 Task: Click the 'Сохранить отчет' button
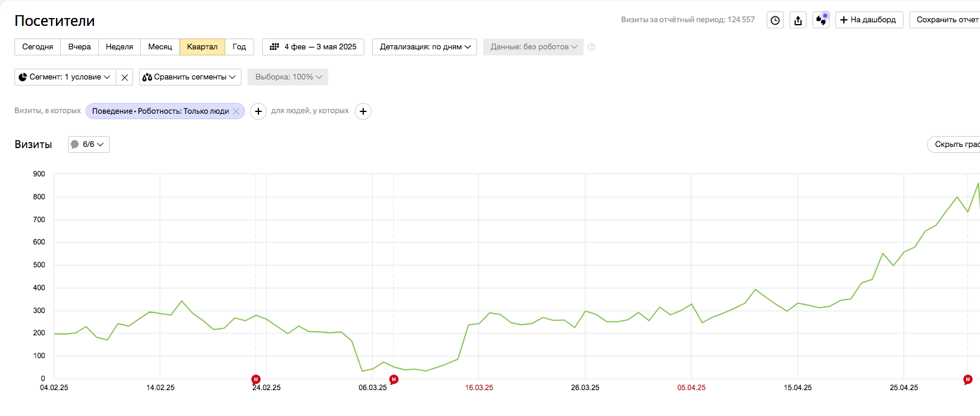(x=947, y=20)
